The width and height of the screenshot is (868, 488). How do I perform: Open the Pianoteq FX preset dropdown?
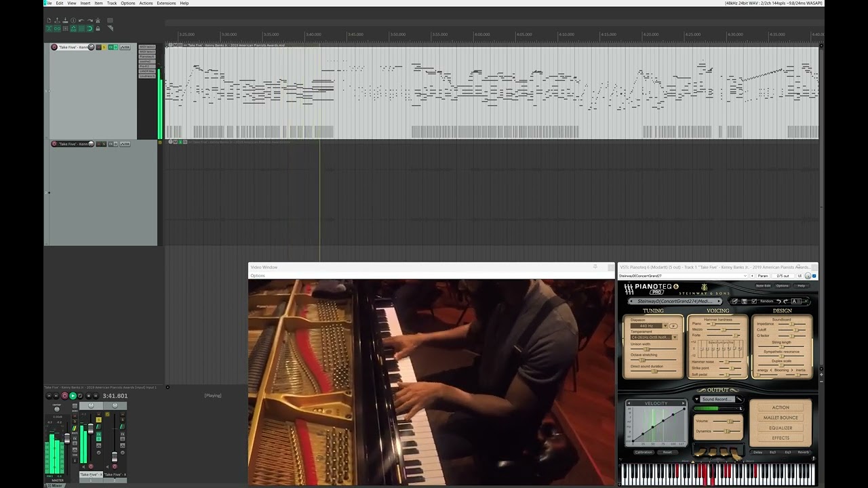683,276
